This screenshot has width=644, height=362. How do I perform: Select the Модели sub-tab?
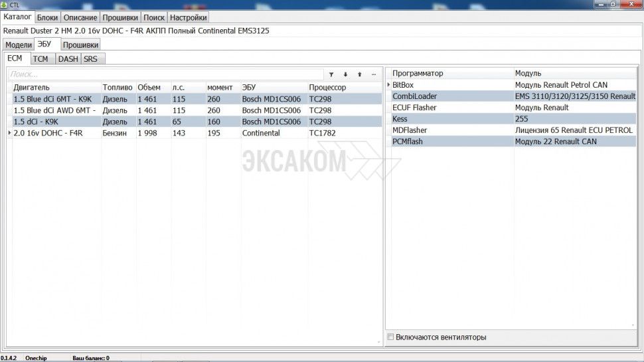point(19,45)
